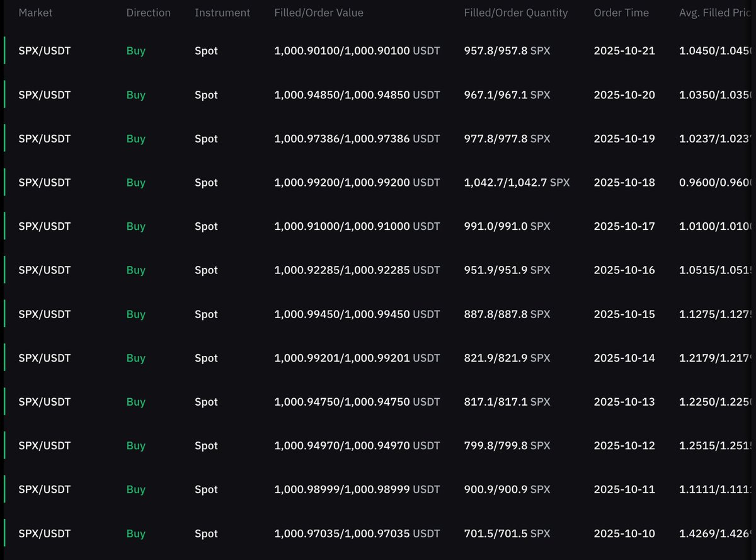This screenshot has width=756, height=560.
Task: Click the Instrument column header
Action: [222, 13]
